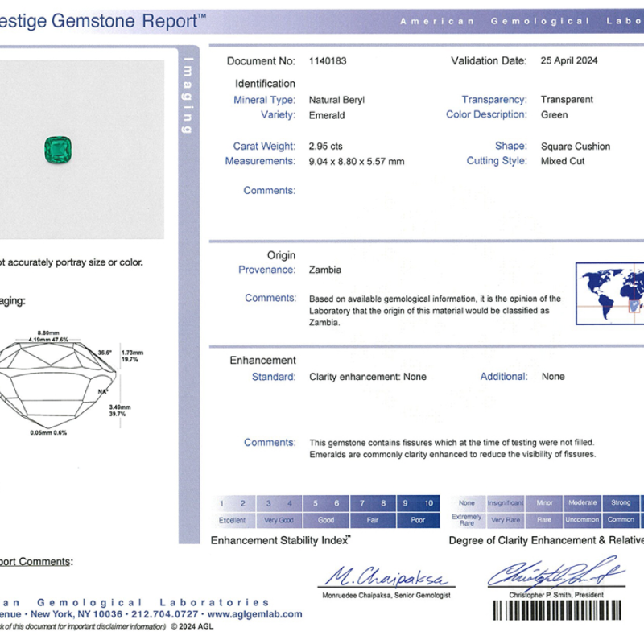Click the document number 1140183

(x=328, y=61)
